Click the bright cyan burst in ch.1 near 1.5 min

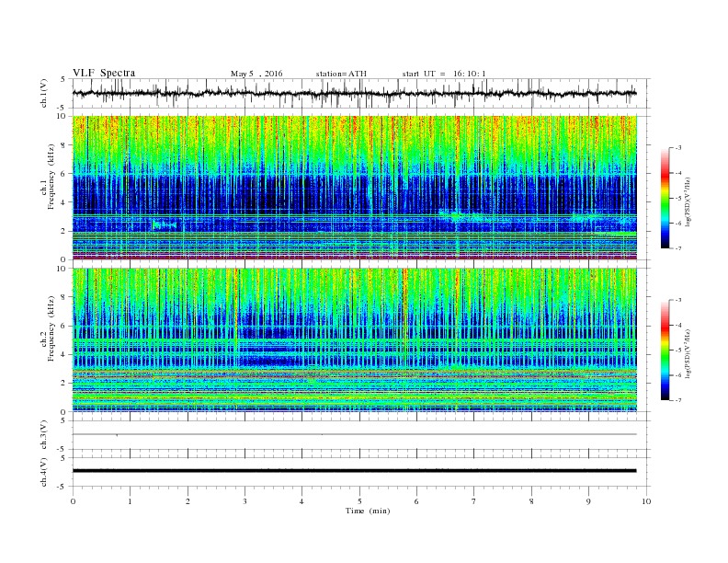(164, 225)
